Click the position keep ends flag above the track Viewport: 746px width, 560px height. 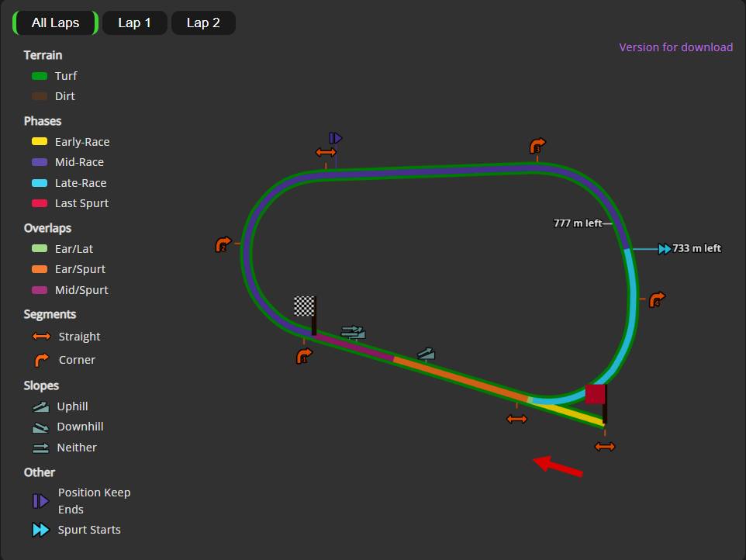pos(336,138)
